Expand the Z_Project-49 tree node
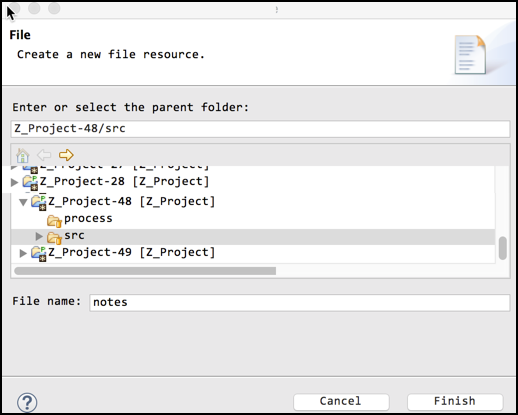This screenshot has height=415, width=518. click(x=23, y=253)
